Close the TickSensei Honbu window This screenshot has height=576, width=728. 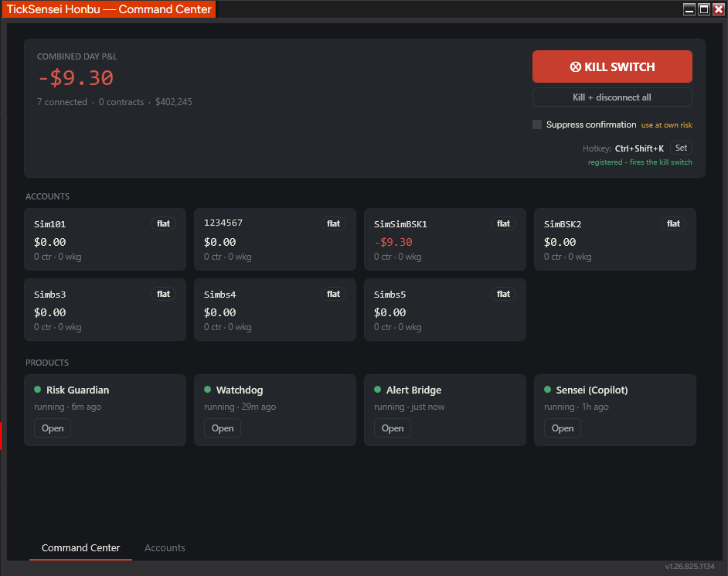[x=718, y=9]
